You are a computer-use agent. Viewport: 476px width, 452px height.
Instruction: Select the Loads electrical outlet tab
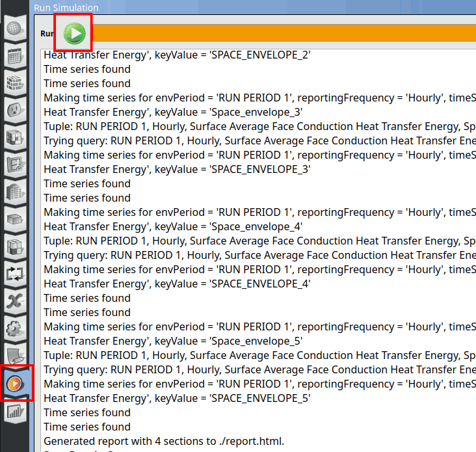(x=14, y=111)
